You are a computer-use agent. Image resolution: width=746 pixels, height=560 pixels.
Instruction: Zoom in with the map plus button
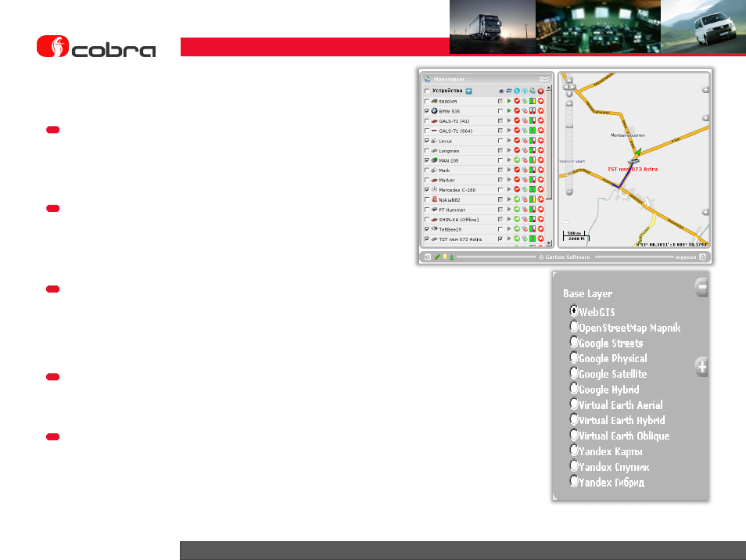tap(569, 104)
